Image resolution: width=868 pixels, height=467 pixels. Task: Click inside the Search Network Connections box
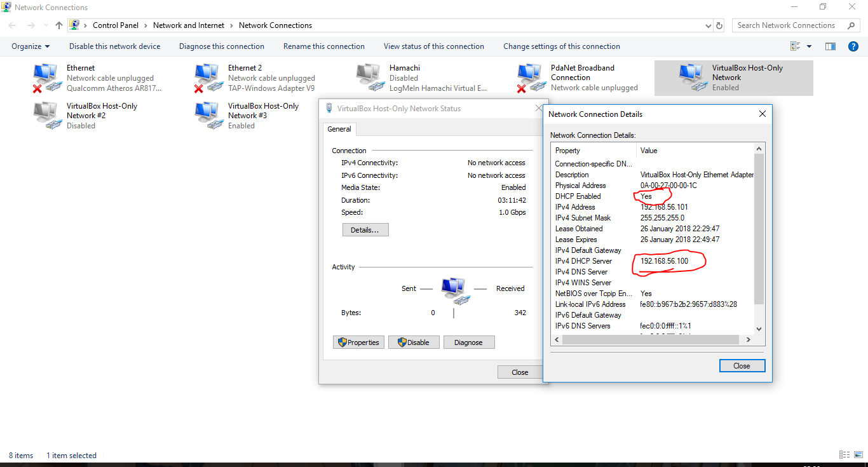point(788,25)
